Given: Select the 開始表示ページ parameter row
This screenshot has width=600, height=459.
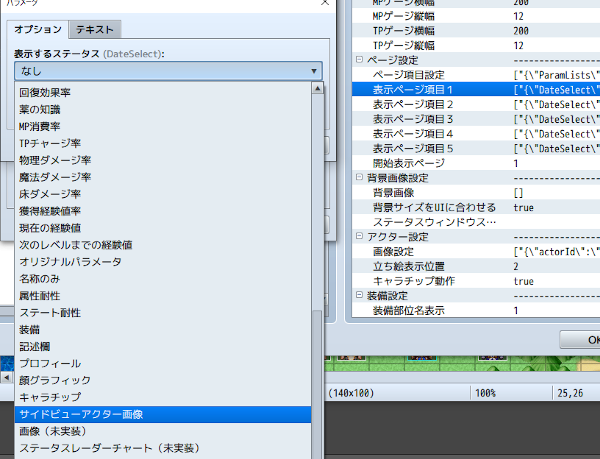Looking at the screenshot, I should point(476,163).
